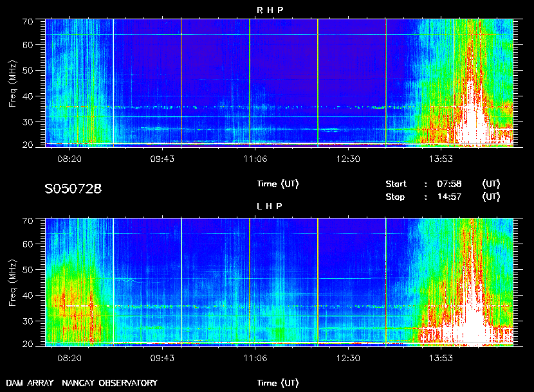Click the Freq (MHz) axis title of RHP plot
The width and height of the screenshot is (534, 392).
click(x=12, y=84)
